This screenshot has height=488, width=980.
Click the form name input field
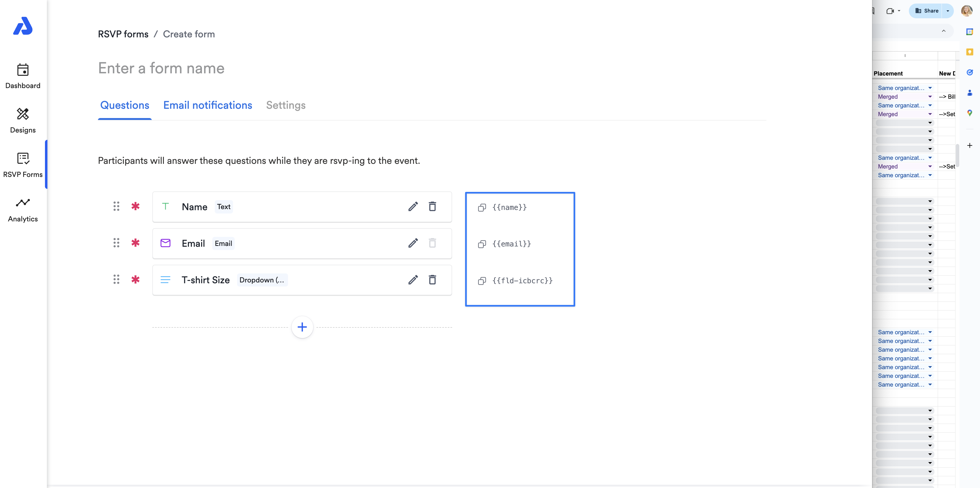(161, 68)
